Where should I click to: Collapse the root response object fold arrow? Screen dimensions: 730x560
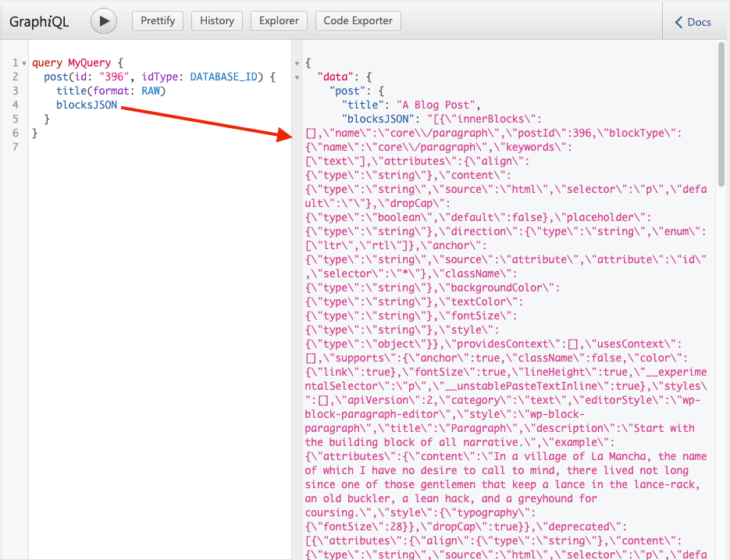(297, 63)
